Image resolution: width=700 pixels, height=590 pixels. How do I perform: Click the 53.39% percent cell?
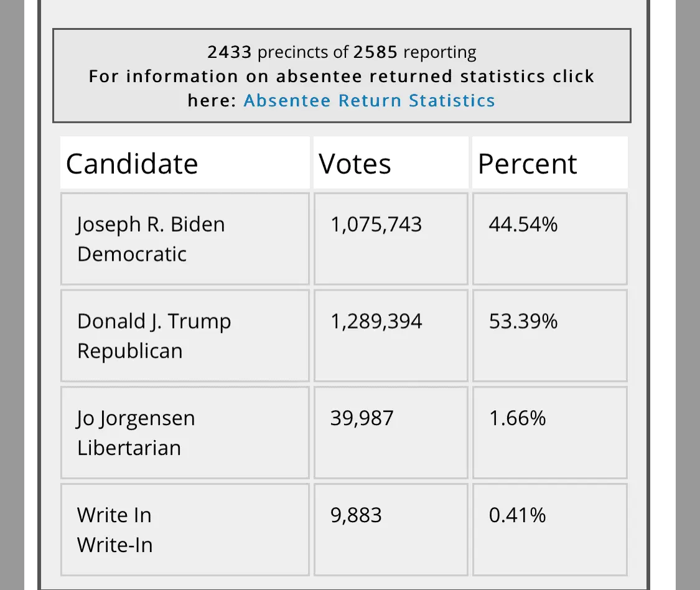[523, 321]
